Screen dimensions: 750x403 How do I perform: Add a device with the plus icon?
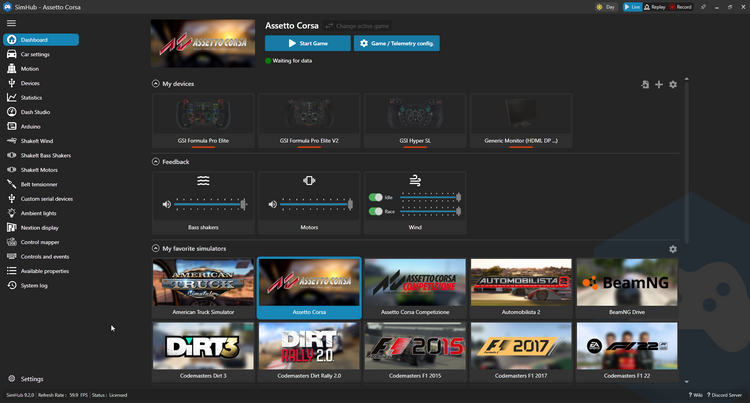point(659,84)
